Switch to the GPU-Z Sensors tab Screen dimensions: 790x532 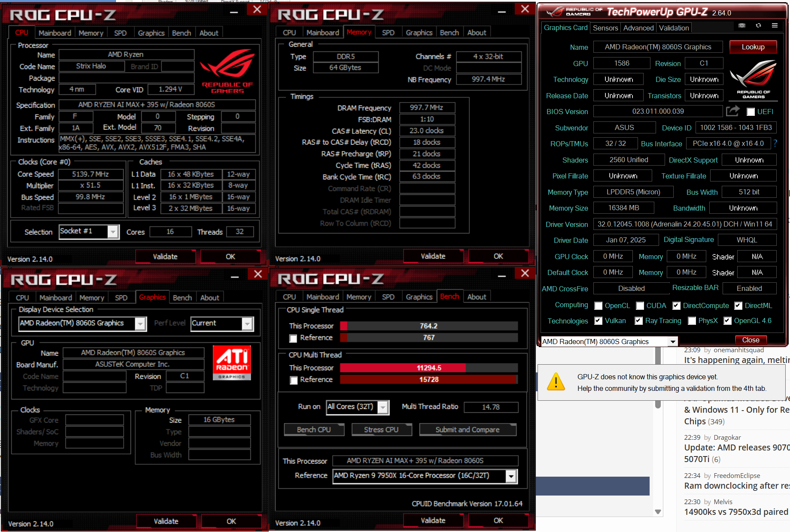pos(605,28)
